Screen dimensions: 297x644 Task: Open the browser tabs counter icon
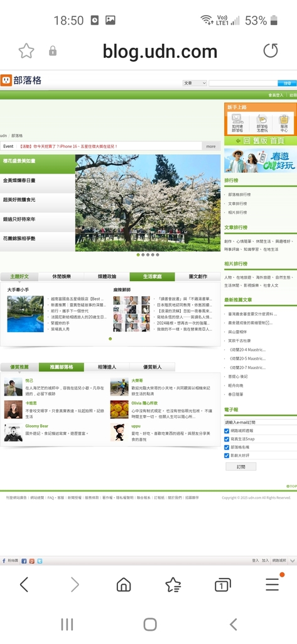coord(222,584)
